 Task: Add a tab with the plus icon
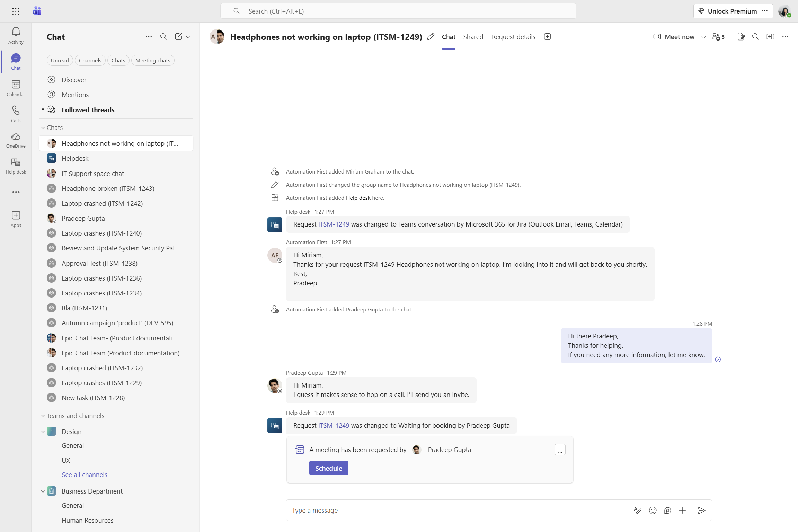point(547,37)
